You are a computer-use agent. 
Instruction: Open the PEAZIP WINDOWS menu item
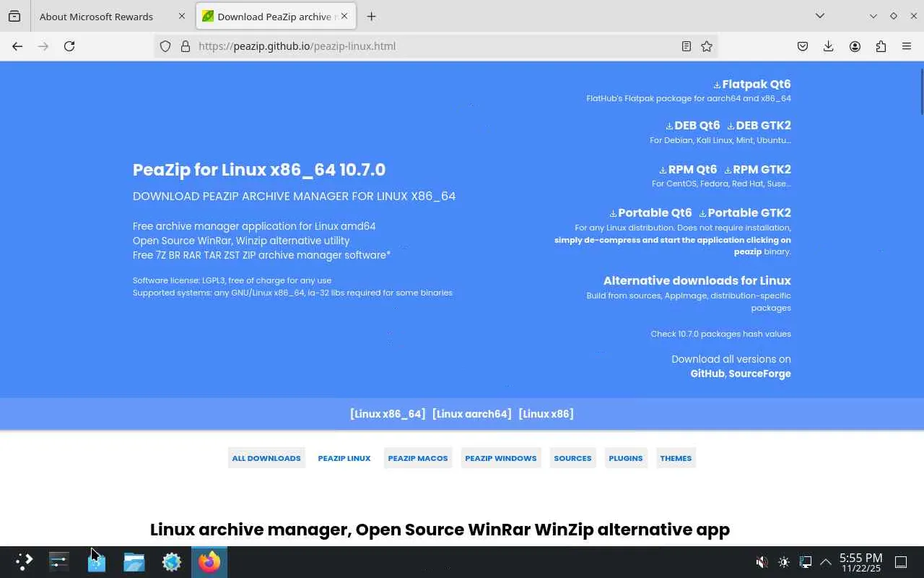(x=501, y=458)
